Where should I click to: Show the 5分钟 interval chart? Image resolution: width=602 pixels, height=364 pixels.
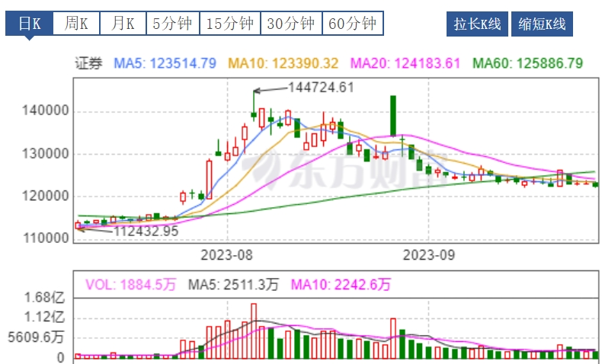171,24
